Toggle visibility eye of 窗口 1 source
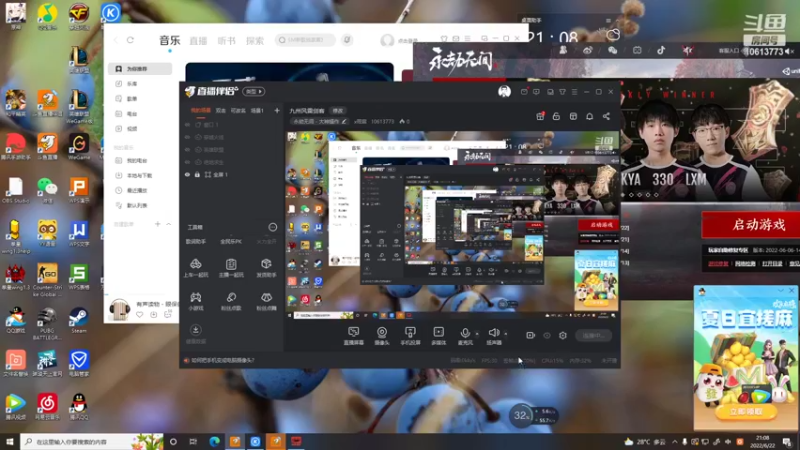Viewport: 800px width, 450px height. click(x=187, y=124)
